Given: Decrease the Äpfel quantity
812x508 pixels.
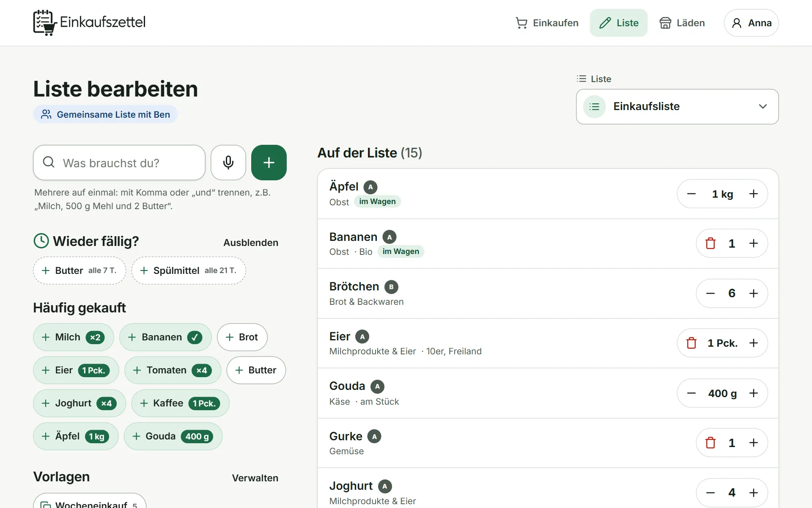Looking at the screenshot, I should (691, 194).
